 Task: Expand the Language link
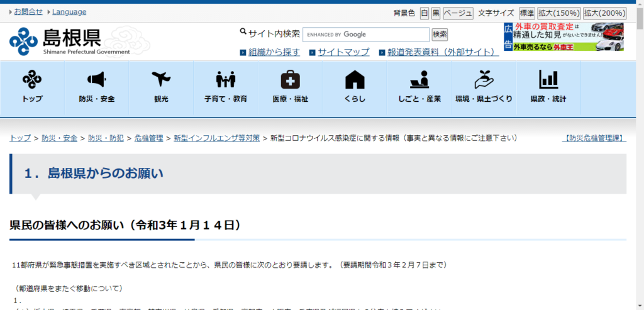[69, 12]
